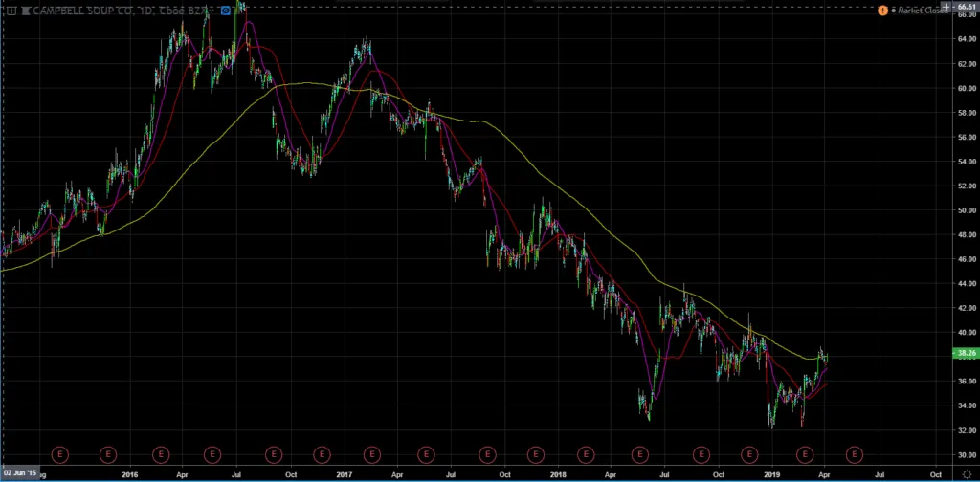Screen dimensions: 980x482
Task: Click the second earnings E marker from left
Action: tap(109, 454)
